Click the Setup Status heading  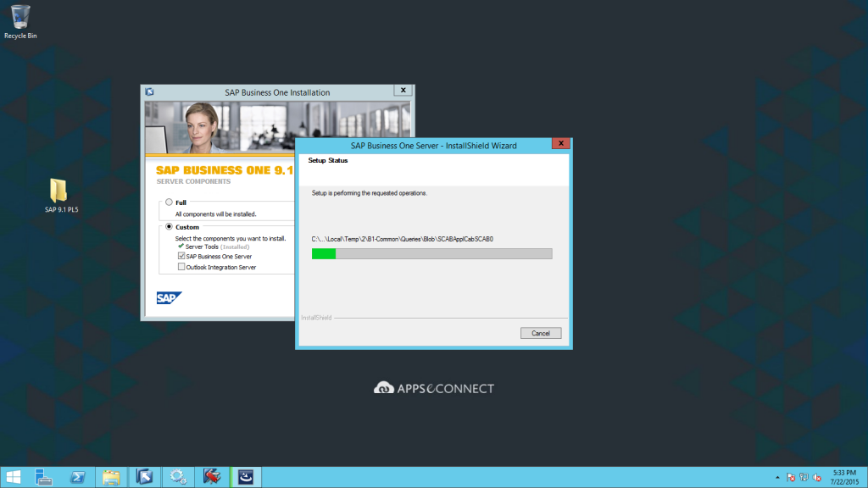(328, 160)
